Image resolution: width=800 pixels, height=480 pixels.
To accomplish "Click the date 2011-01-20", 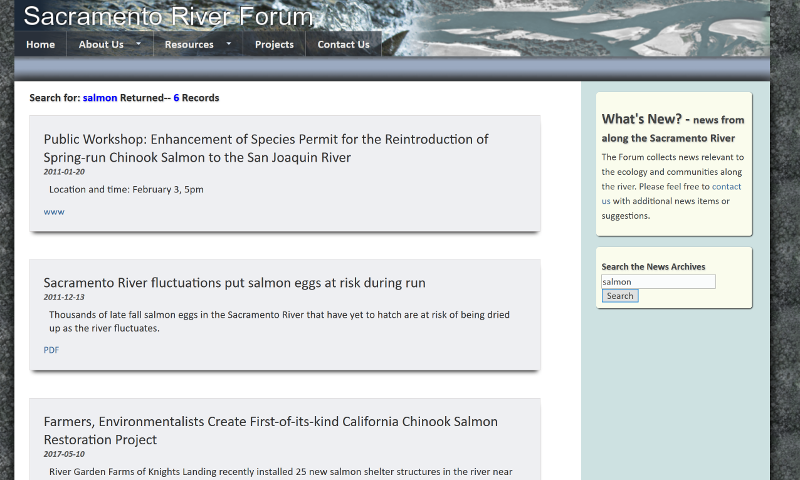I will coord(64,172).
